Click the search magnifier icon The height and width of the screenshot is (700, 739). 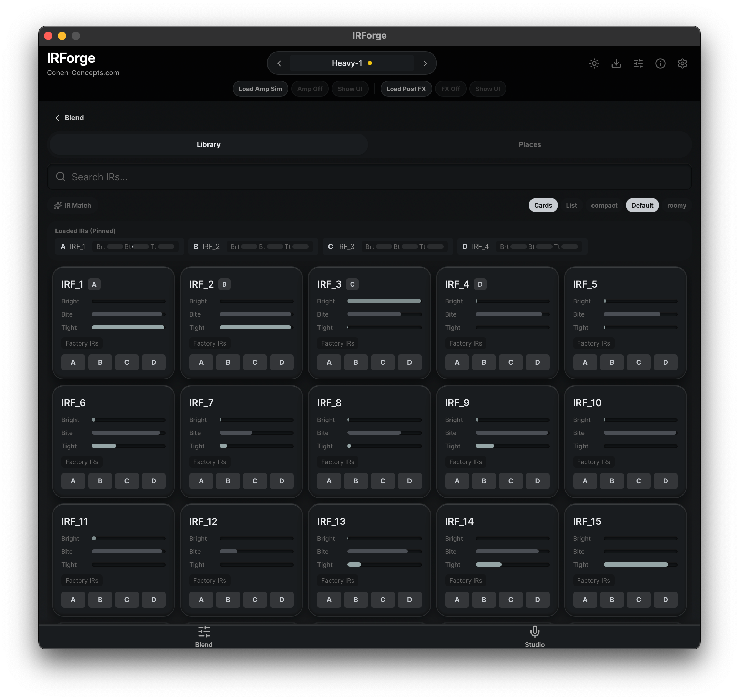tap(60, 177)
